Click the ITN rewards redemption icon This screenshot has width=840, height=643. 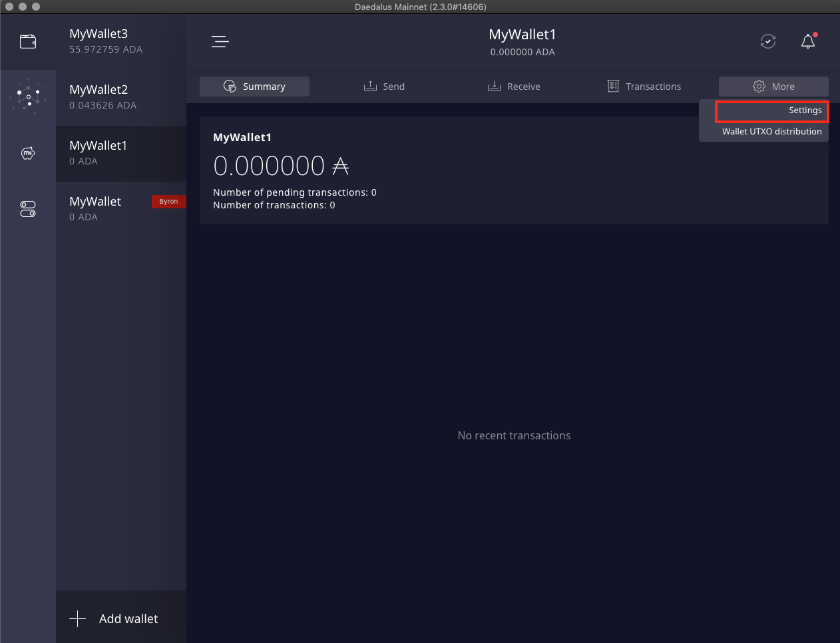tap(28, 154)
